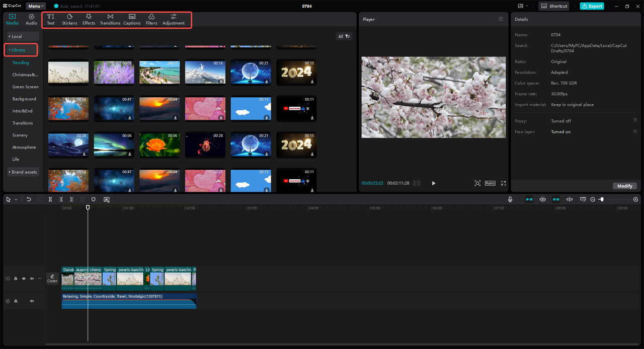Lock the main video track
This screenshot has height=349, width=644.
click(x=16, y=278)
